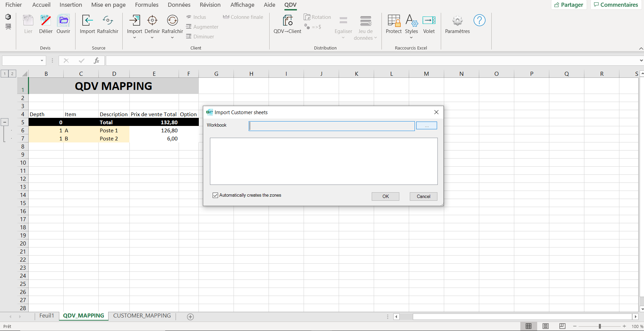Image resolution: width=644 pixels, height=331 pixels.
Task: Click the Styles icon
Action: click(x=411, y=21)
